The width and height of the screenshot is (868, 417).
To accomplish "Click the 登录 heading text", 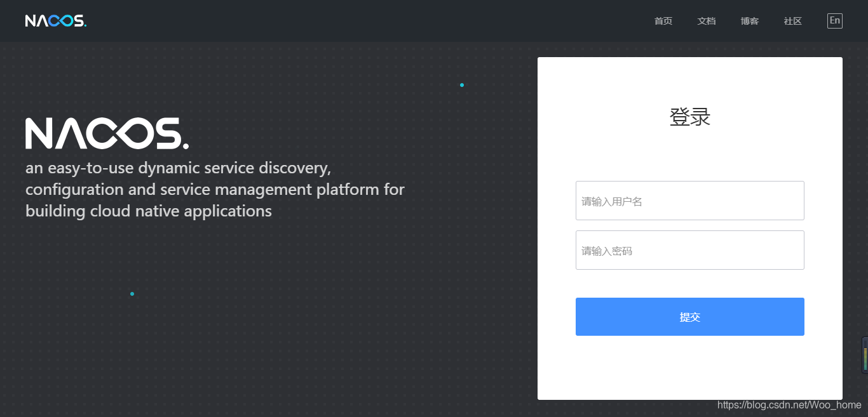I will pos(690,117).
